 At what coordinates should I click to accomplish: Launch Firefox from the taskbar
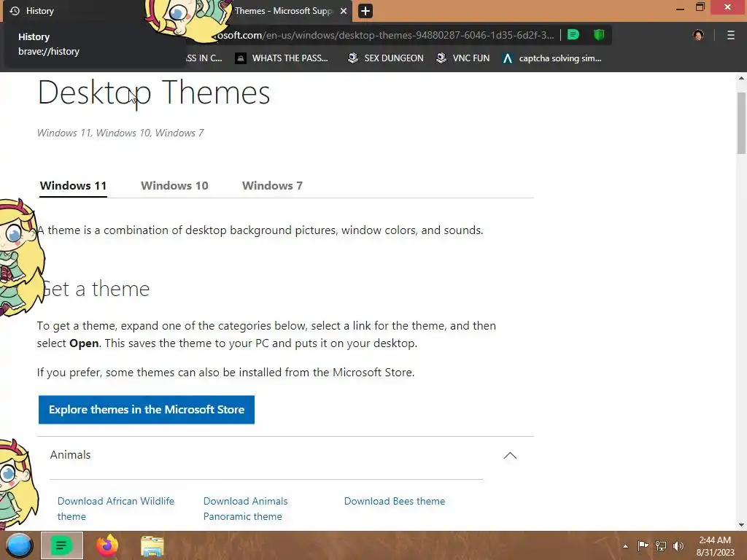107,545
